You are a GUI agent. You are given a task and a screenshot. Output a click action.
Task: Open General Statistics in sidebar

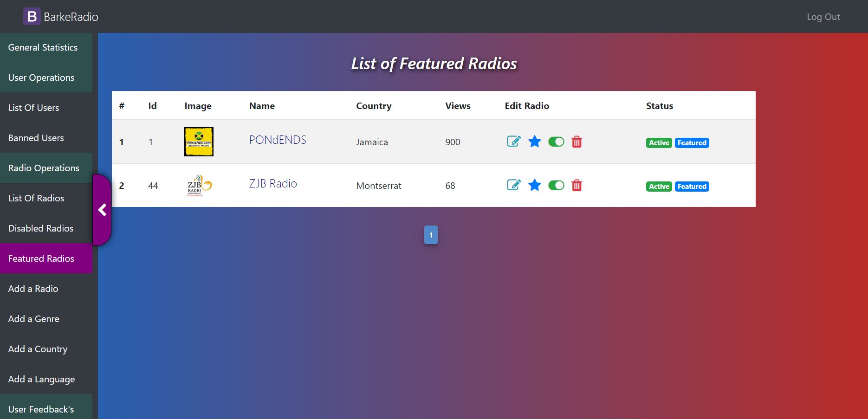46,47
